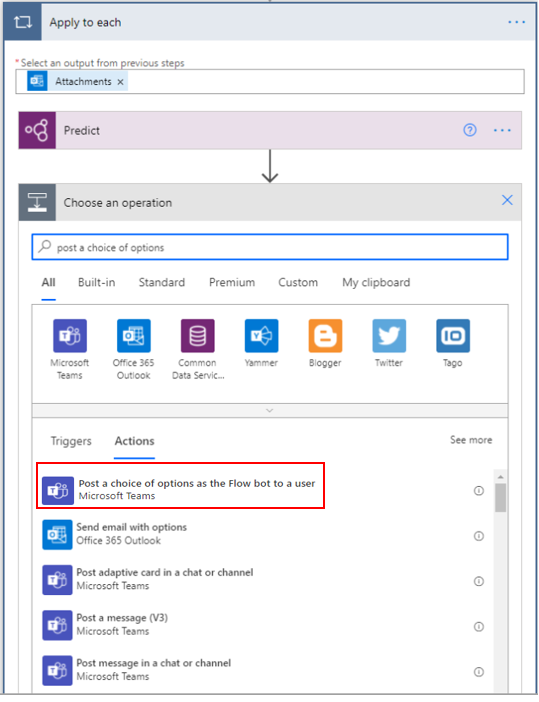Viewport: 539px width, 702px height.
Task: Click the Apply to each header title
Action: pyautogui.click(x=85, y=22)
